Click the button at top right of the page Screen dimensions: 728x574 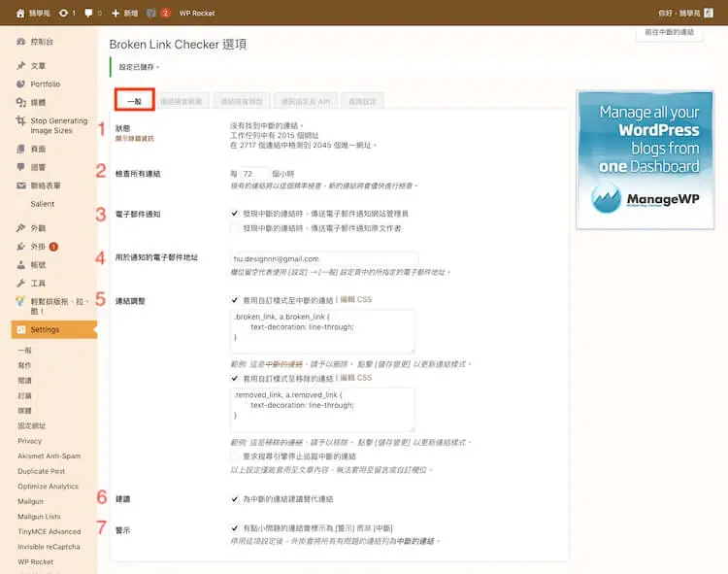tap(669, 32)
